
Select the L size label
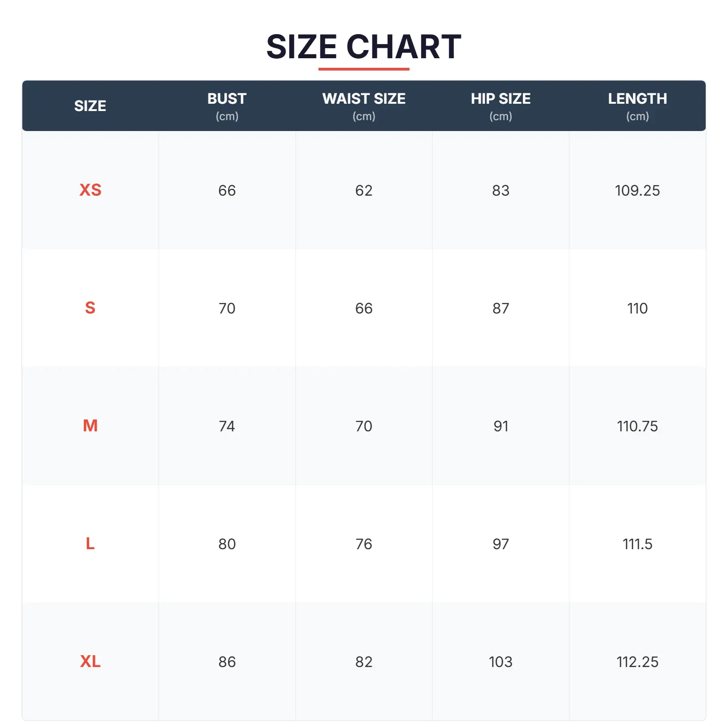coord(90,544)
